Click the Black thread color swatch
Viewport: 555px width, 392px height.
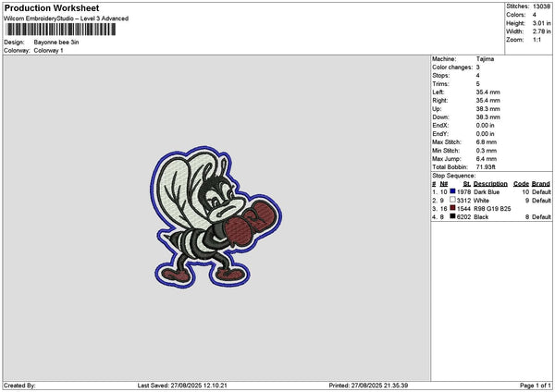452,216
